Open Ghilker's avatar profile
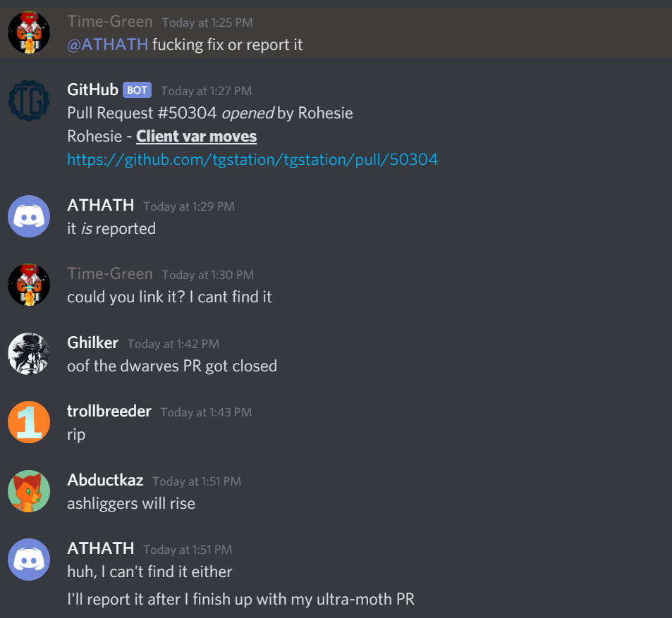Viewport: 672px width, 618px height. click(x=29, y=354)
